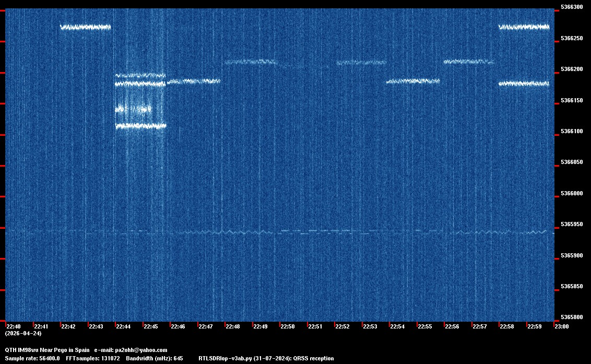
Task: Select the 22:45 time marker
Action: (150, 326)
